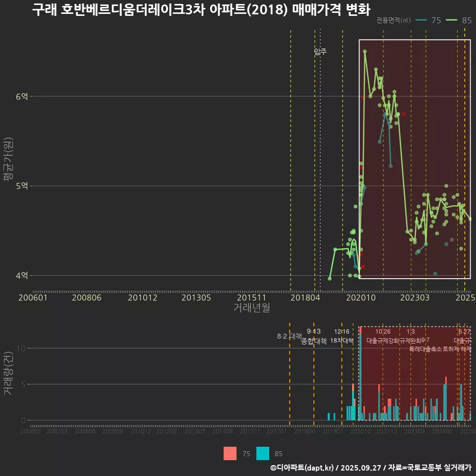Select the 9·13 종합대책 policy annotation
The width and height of the screenshot is (476, 476).
point(314,336)
